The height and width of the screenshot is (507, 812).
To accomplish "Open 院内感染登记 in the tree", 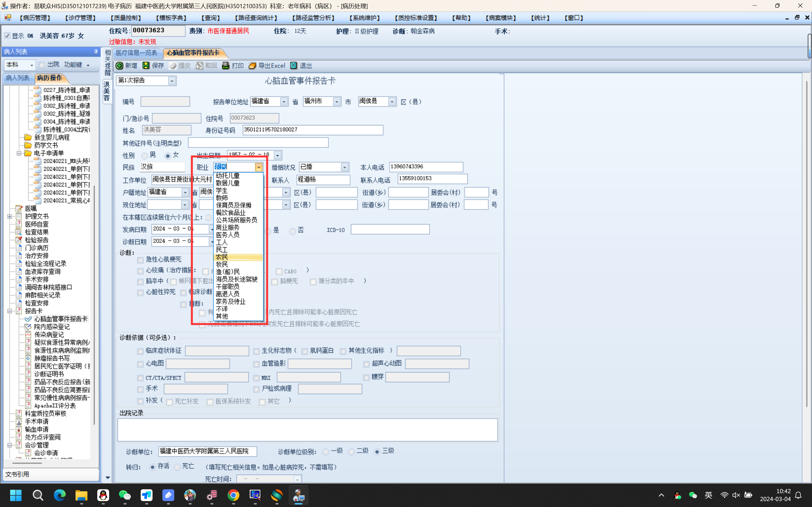I will (x=52, y=327).
